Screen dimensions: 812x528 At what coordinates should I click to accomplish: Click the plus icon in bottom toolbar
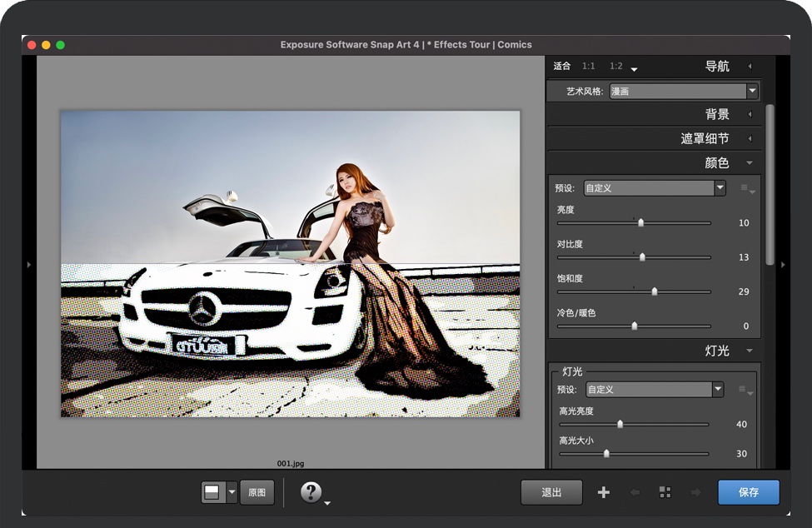point(604,492)
